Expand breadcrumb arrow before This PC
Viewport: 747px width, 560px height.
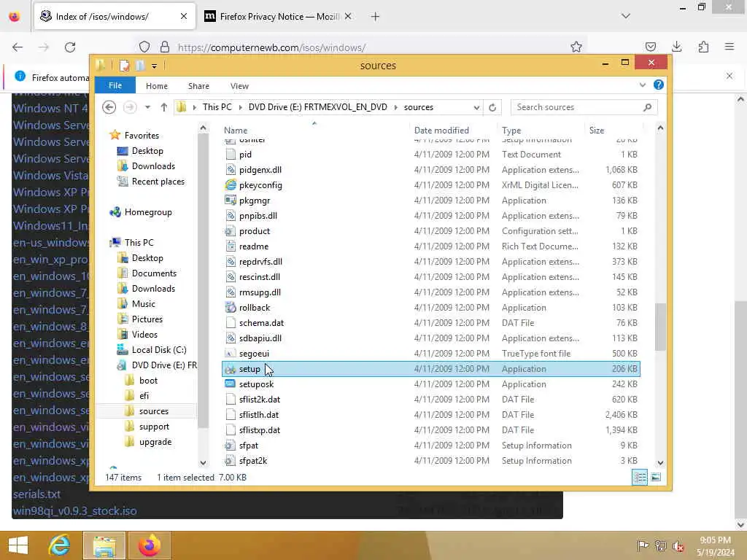[194, 107]
